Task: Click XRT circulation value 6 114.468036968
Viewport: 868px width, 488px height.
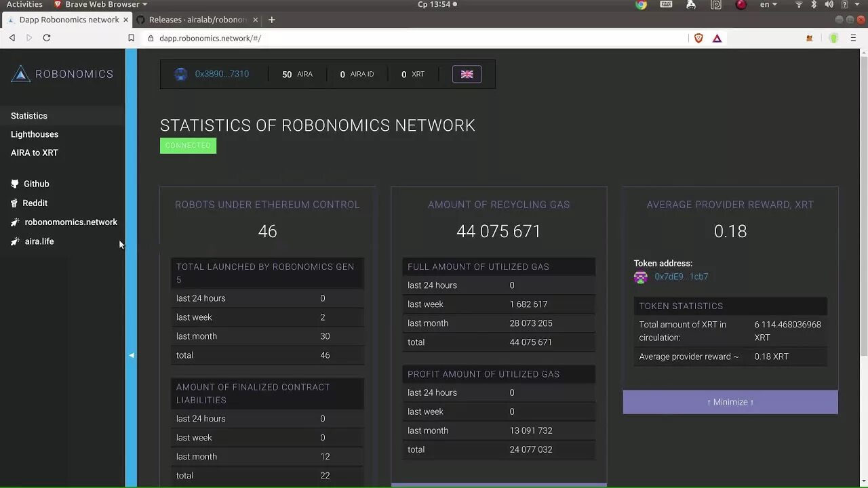Action: point(788,331)
